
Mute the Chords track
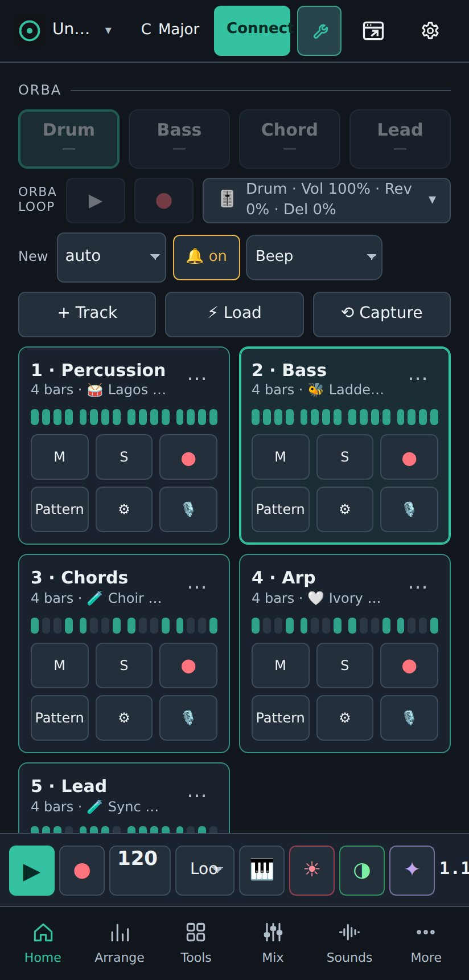(60, 665)
